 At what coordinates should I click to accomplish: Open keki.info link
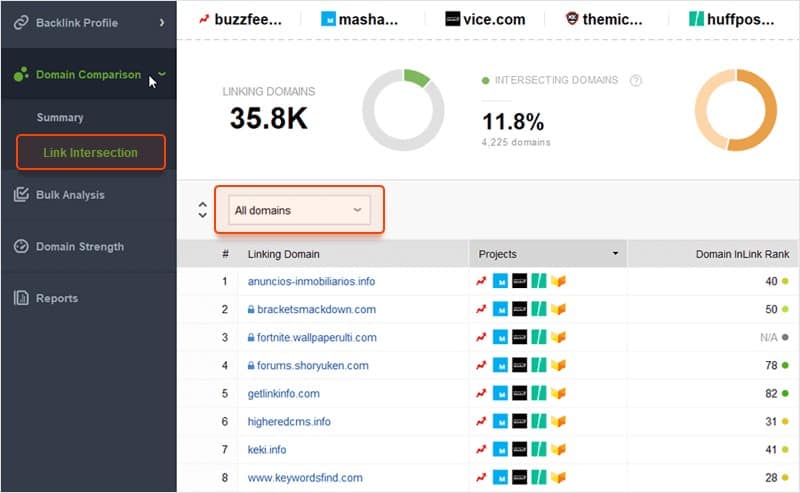pos(267,450)
